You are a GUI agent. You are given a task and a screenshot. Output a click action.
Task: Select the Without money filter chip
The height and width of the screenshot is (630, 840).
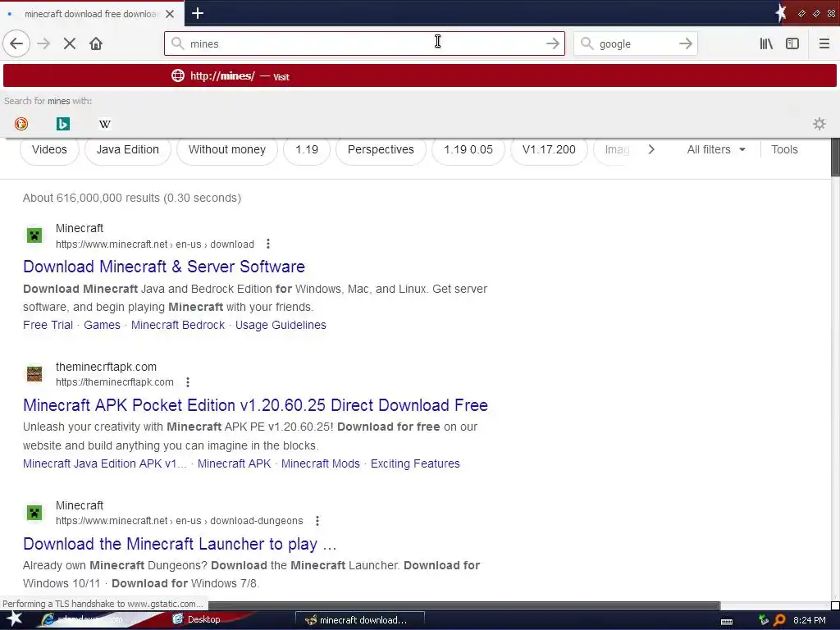pos(227,149)
